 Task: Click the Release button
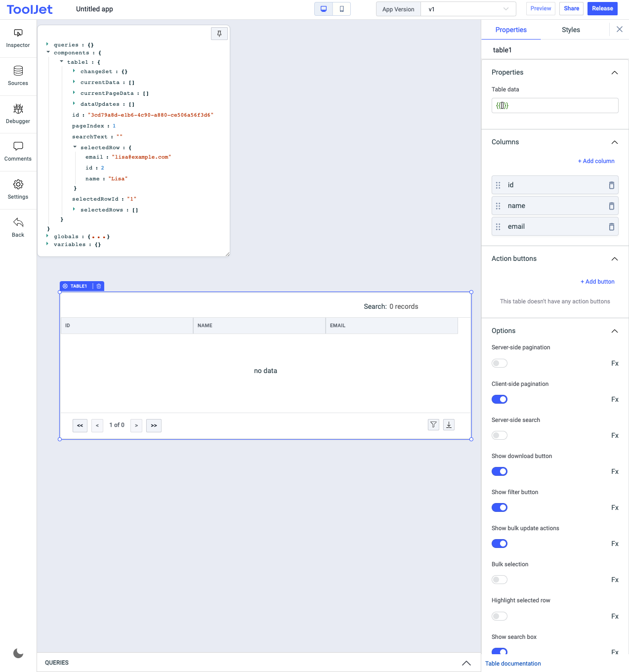[602, 8]
